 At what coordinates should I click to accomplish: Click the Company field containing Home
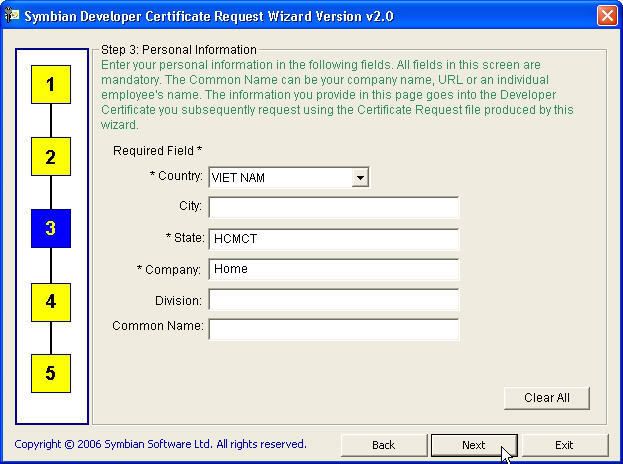(333, 269)
